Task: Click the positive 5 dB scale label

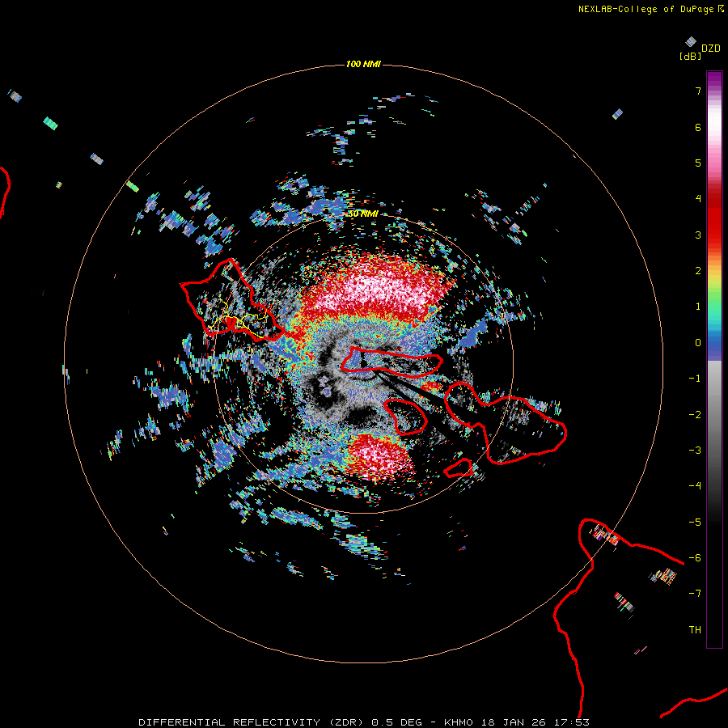Action: [698, 163]
